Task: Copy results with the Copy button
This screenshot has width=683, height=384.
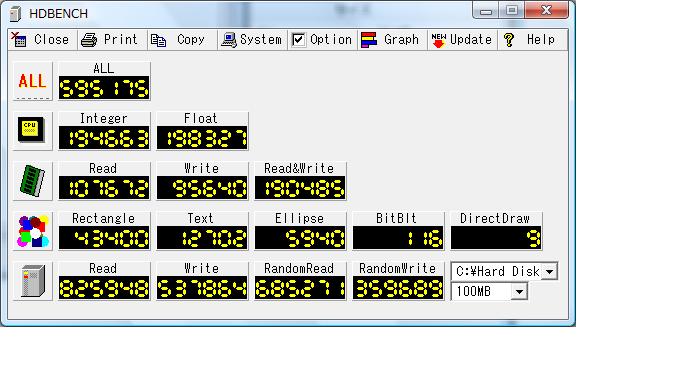Action: point(182,40)
